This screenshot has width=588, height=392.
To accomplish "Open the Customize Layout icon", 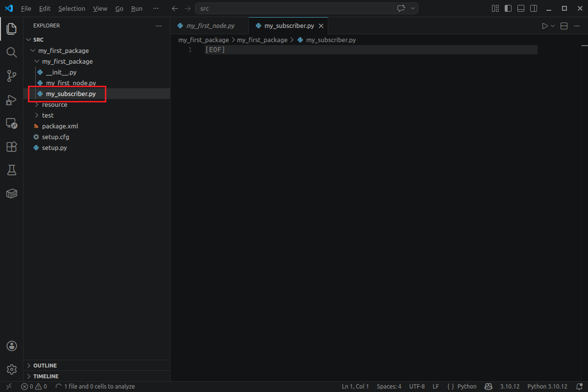I will click(495, 8).
